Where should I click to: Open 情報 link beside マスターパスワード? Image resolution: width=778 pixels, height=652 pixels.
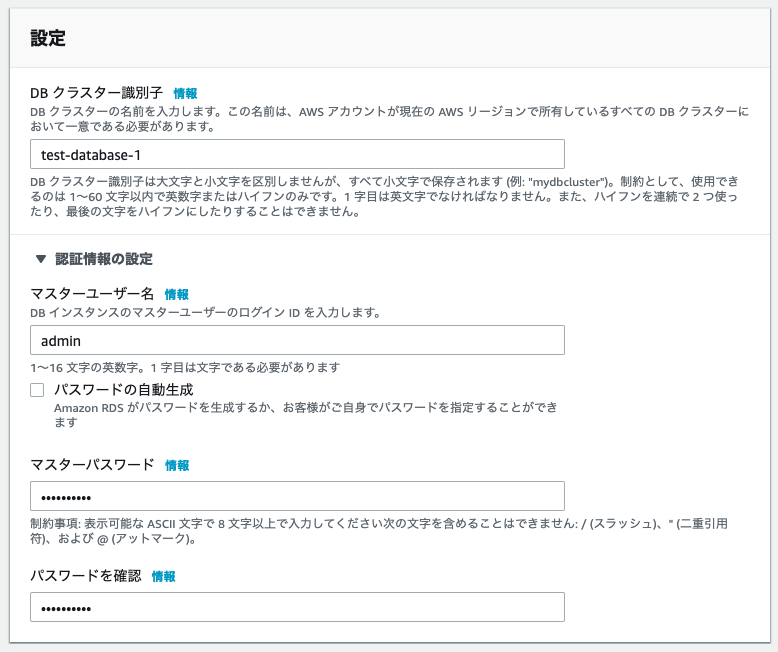[177, 465]
